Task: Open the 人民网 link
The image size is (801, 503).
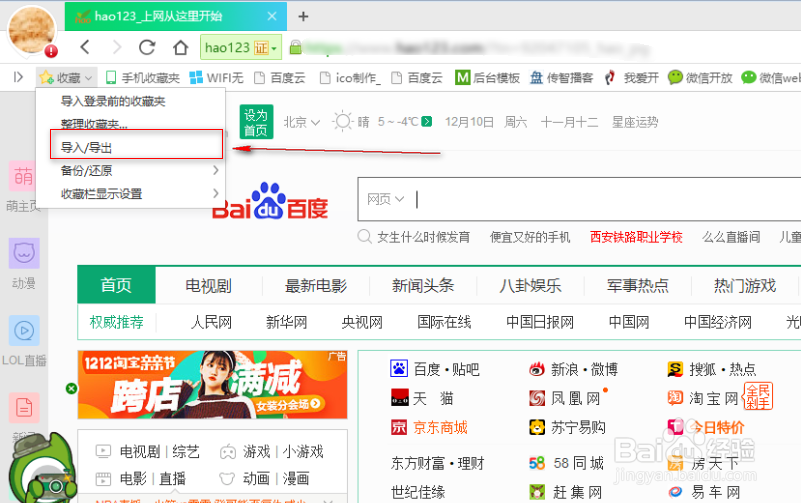Action: (x=211, y=322)
